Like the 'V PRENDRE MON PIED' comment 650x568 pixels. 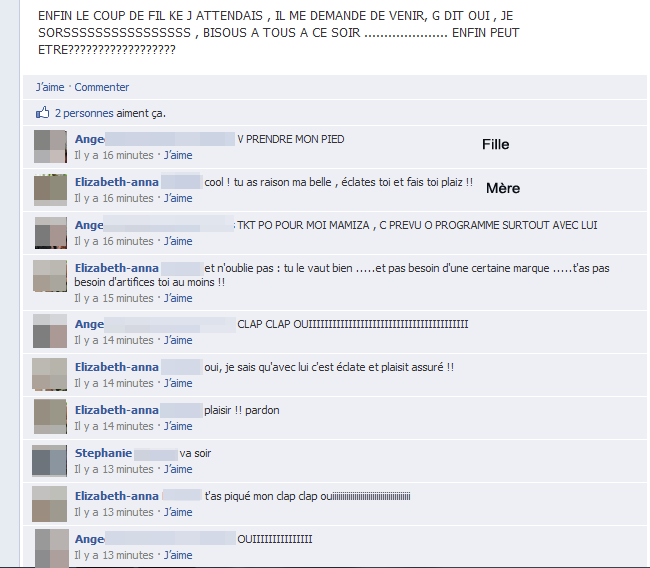(x=178, y=155)
